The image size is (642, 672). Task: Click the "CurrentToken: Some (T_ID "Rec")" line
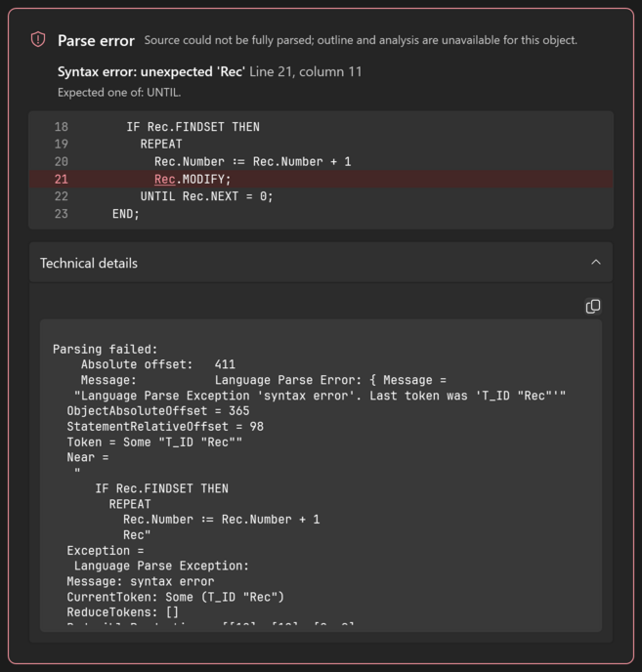pos(176,597)
